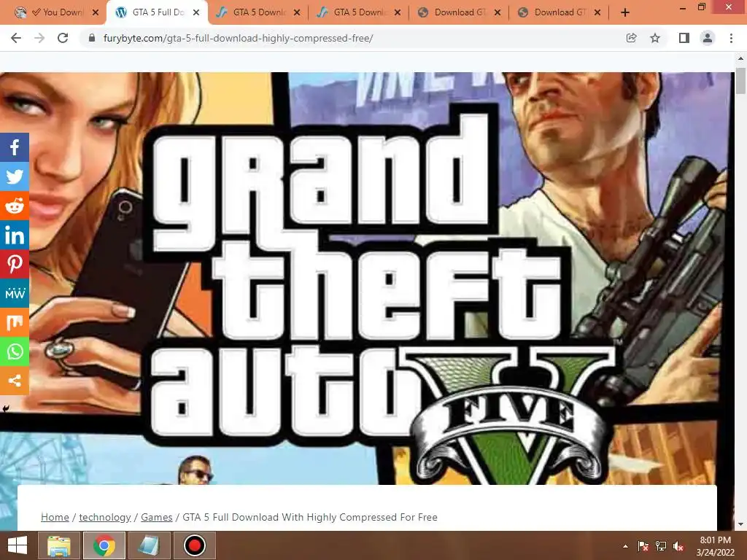747x560 pixels.
Task: Close the "GTA 5 Full Do" tab
Action: pyautogui.click(x=196, y=13)
